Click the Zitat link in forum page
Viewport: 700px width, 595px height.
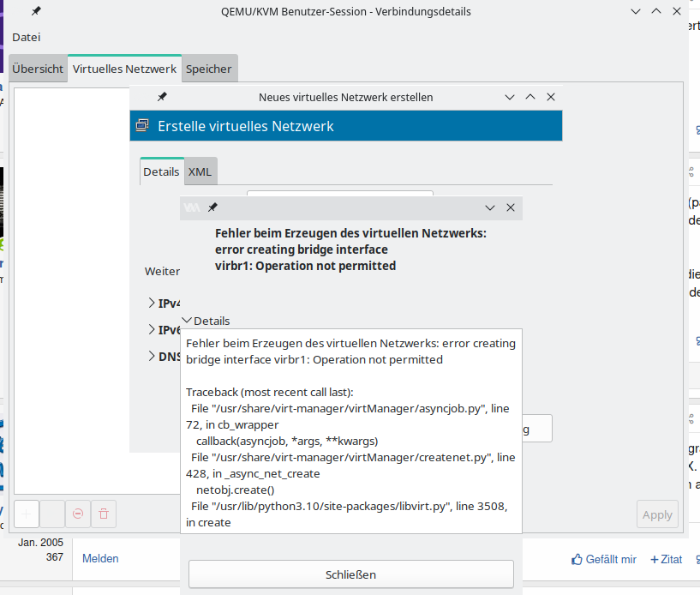[x=666, y=559]
